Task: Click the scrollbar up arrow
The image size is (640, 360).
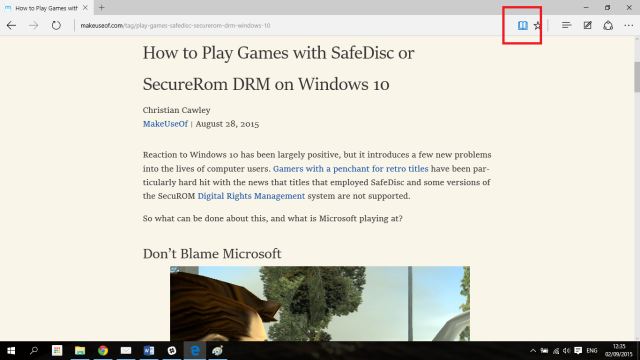Action: coord(637,39)
